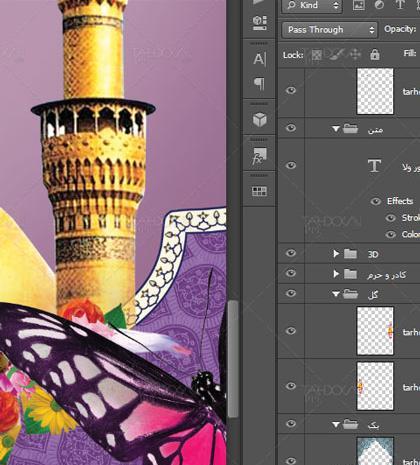Hide the 3D group
The image size is (420, 465).
291,253
